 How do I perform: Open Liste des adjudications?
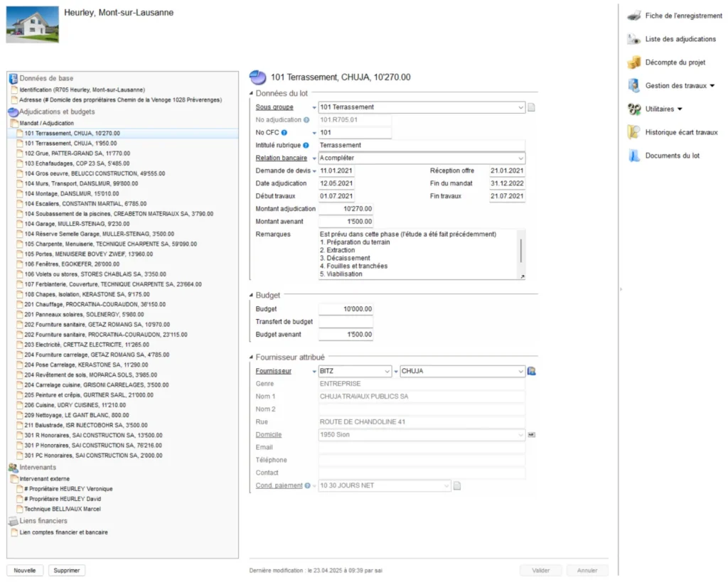coord(680,39)
